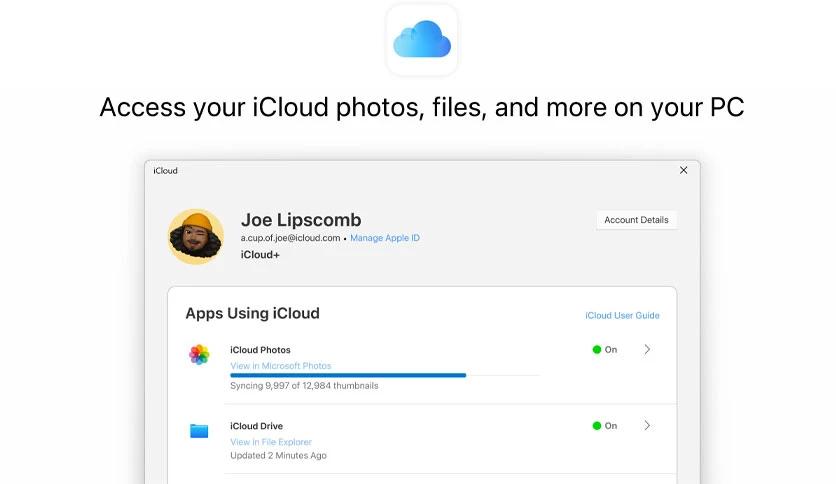
Task: Click the 'Access your iCloud photos' headline
Action: point(422,107)
